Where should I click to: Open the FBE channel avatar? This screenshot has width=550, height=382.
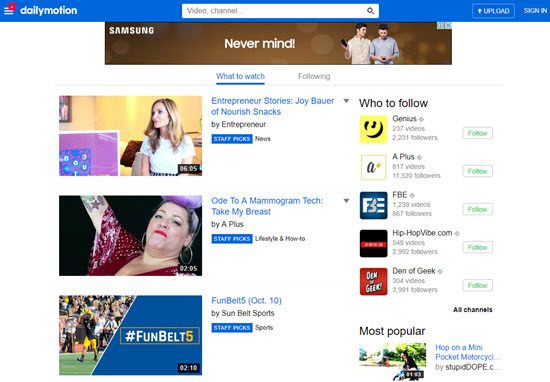point(374,206)
